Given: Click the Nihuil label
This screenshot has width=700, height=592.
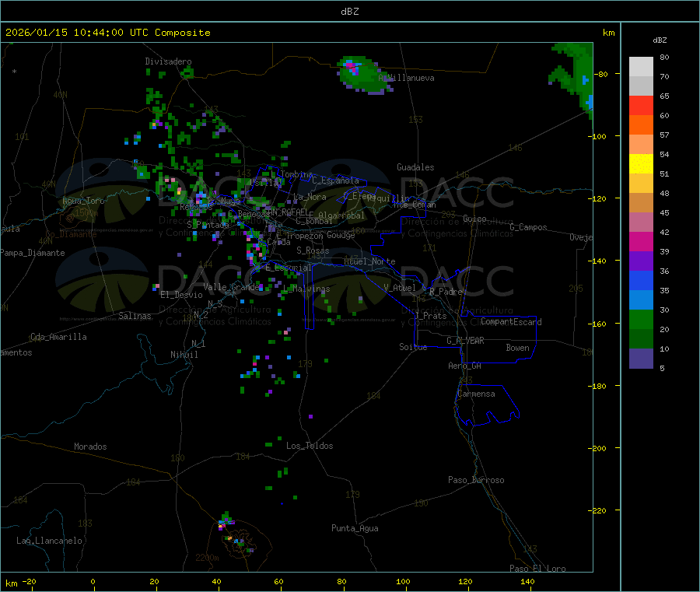Looking at the screenshot, I should [x=184, y=355].
